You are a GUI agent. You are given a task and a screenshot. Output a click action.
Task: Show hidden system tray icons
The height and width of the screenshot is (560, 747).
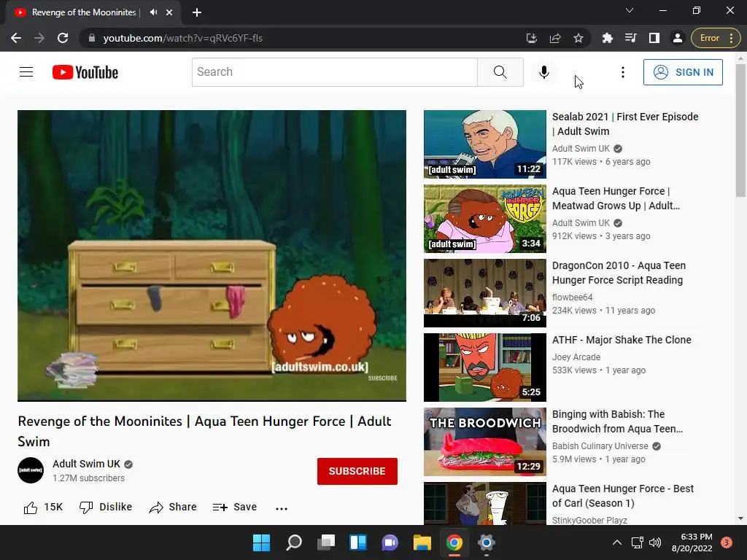[617, 542]
